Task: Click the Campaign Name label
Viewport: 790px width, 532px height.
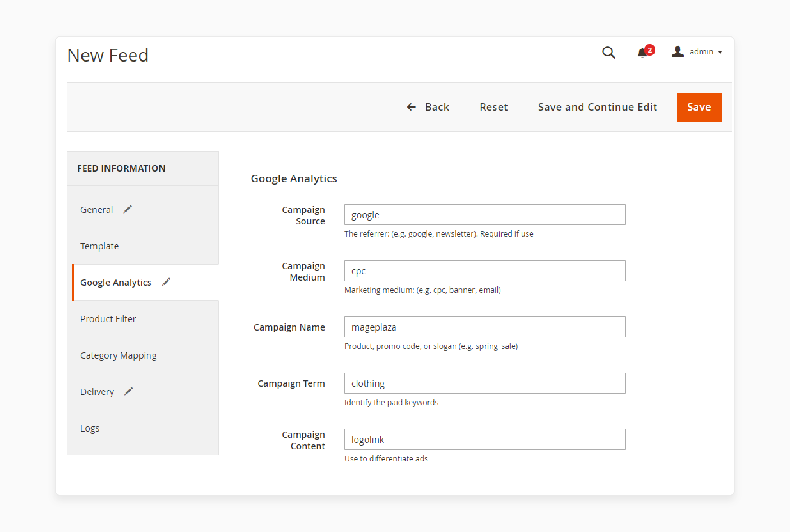Action: tap(289, 327)
